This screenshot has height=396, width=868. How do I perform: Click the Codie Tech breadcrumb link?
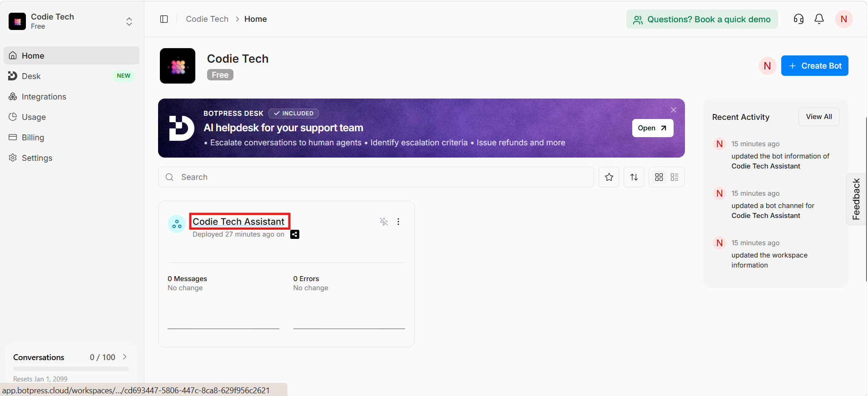pyautogui.click(x=207, y=19)
